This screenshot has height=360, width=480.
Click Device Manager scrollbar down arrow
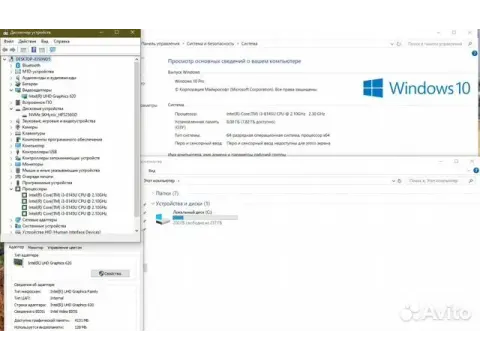pos(136,231)
